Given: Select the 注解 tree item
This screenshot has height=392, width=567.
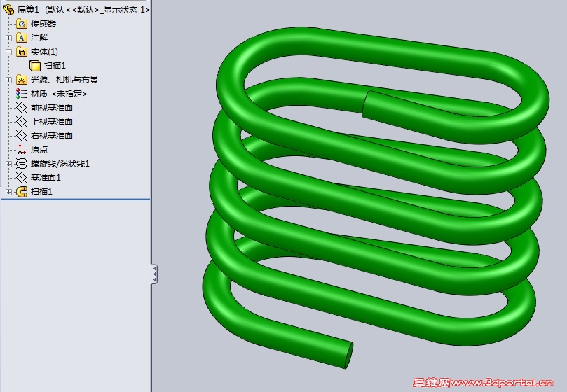Looking at the screenshot, I should 39,38.
